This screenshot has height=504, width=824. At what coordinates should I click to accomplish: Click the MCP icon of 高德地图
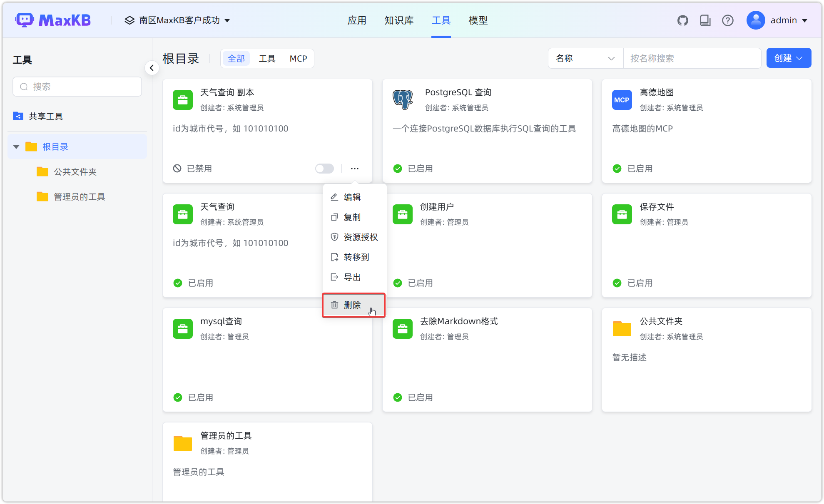point(622,100)
